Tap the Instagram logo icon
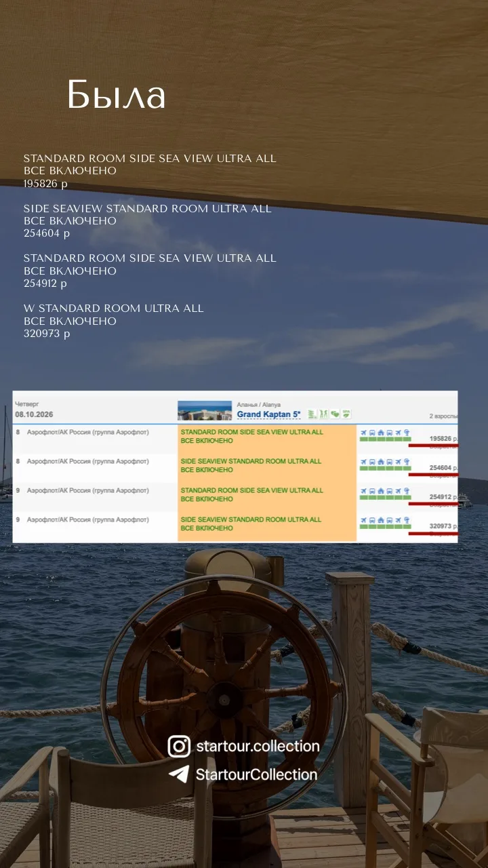Screen dimensions: 488x868 [179, 747]
